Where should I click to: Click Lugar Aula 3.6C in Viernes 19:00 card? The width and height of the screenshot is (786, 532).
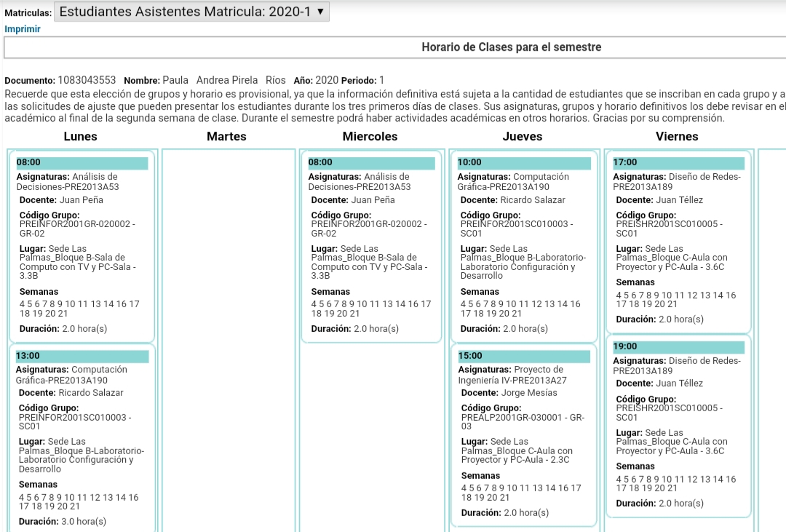[672, 442]
